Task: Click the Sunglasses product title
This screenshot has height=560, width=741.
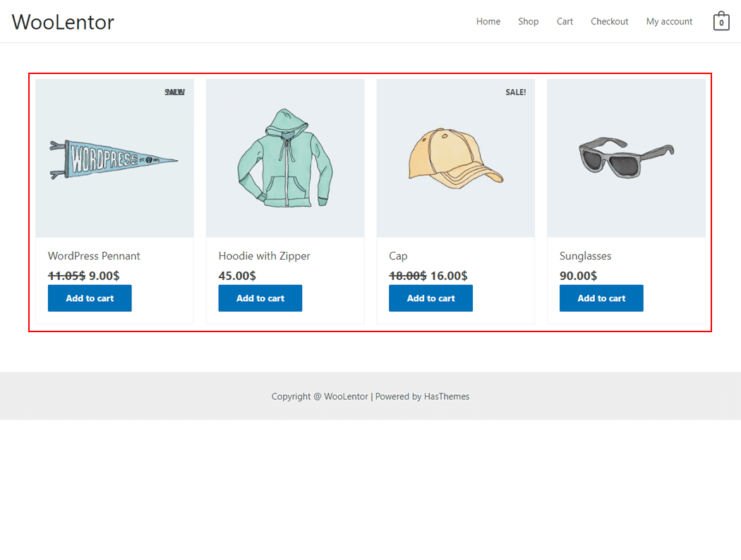Action: coord(585,256)
